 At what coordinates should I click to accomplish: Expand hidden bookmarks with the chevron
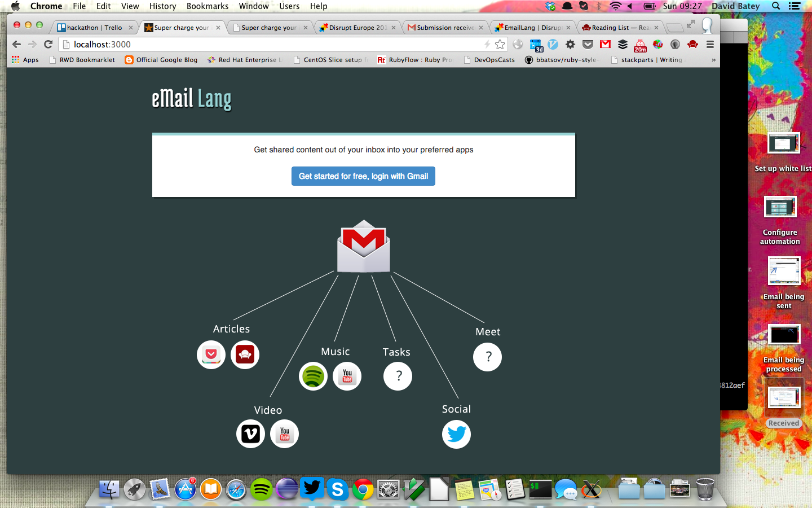point(713,59)
